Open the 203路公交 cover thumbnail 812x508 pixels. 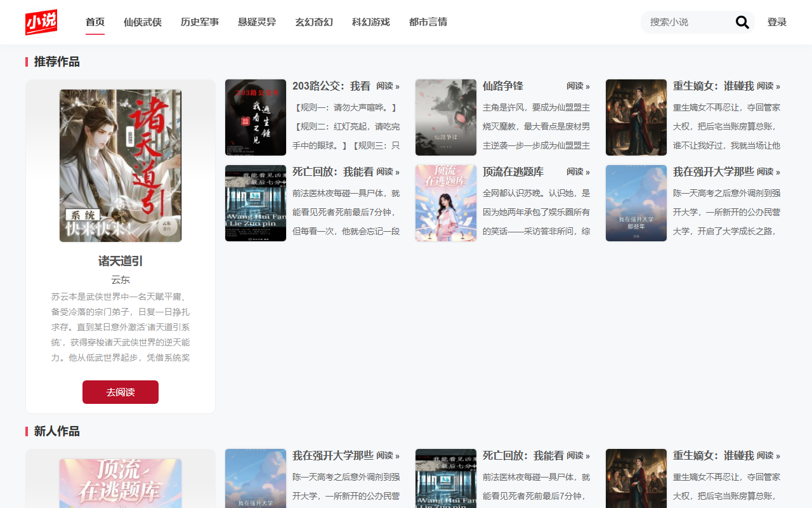(256, 117)
